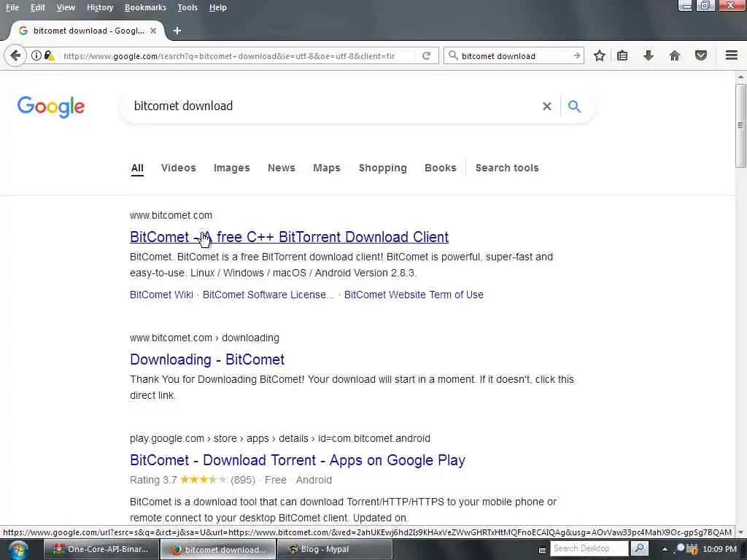Screen dimensions: 747x560
Task: Open Downloading - BitComet result
Action: [x=207, y=359]
